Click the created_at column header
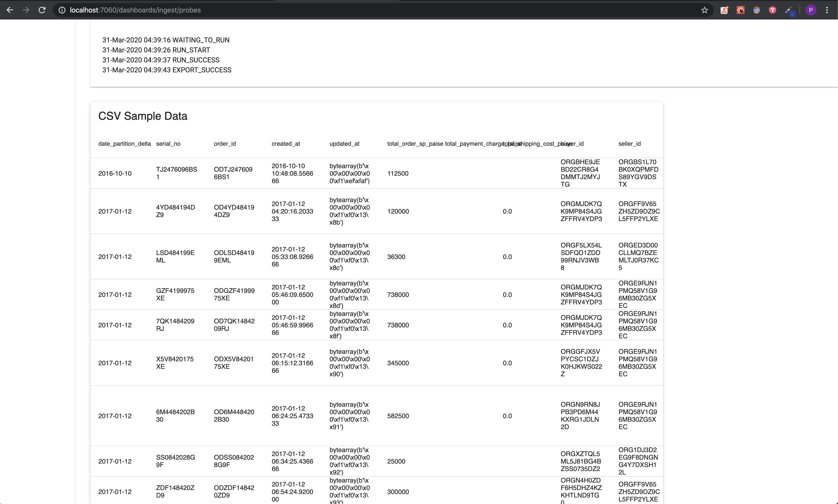The height and width of the screenshot is (504, 838). point(285,144)
